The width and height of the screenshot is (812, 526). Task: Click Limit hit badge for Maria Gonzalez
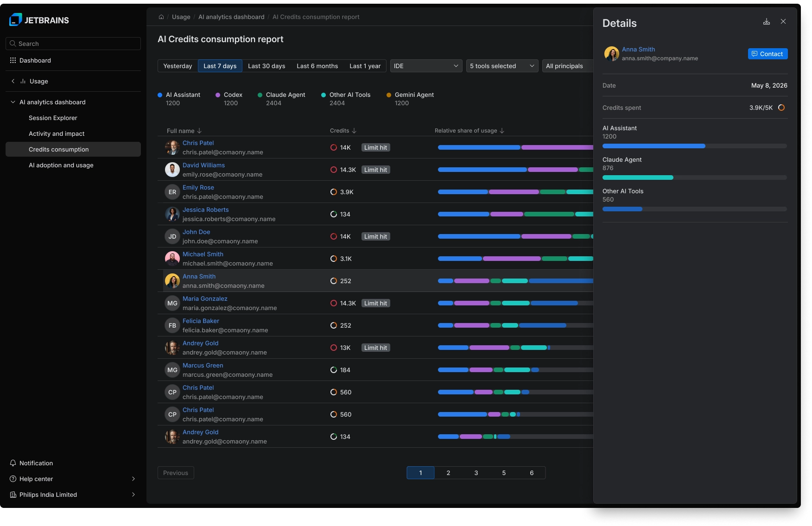[376, 304]
